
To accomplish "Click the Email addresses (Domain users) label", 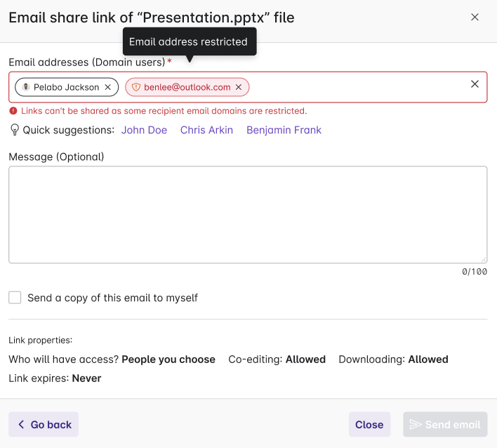I will click(87, 62).
